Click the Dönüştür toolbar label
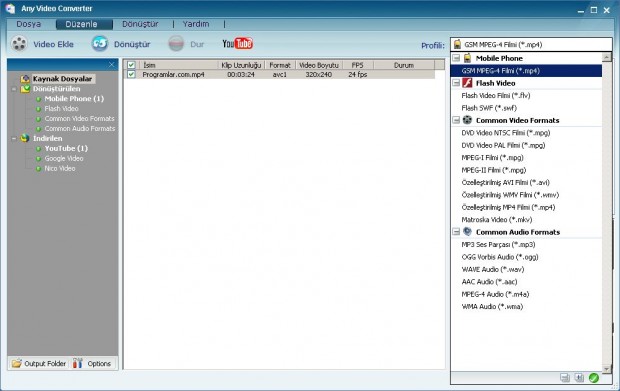Viewport: 620px width, 391px height. point(132,44)
